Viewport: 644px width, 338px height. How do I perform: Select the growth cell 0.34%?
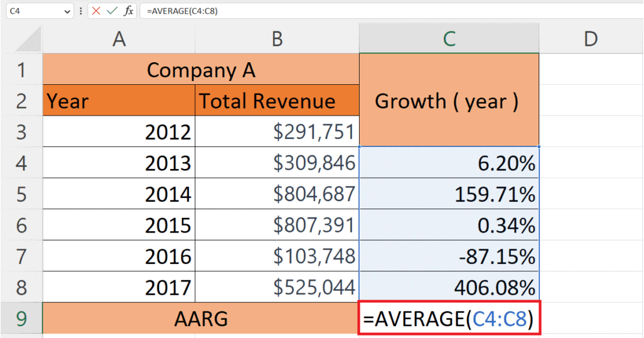[449, 225]
